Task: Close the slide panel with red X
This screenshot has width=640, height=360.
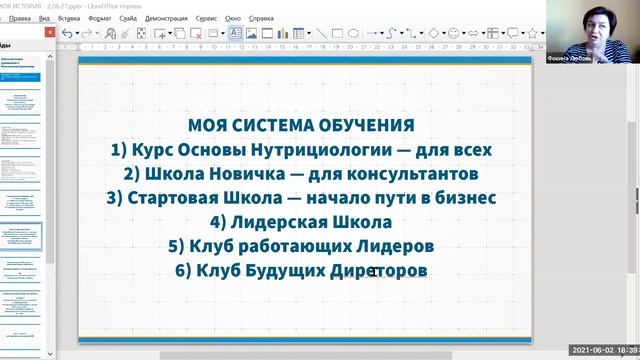Action: (x=50, y=32)
